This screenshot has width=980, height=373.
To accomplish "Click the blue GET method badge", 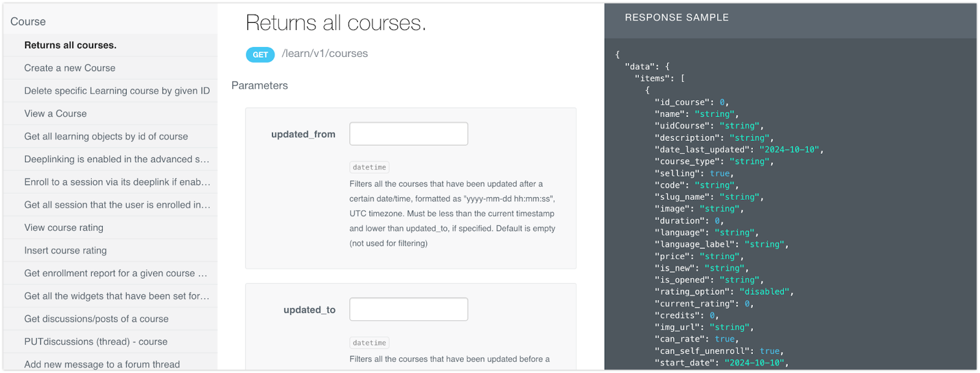I will [260, 55].
